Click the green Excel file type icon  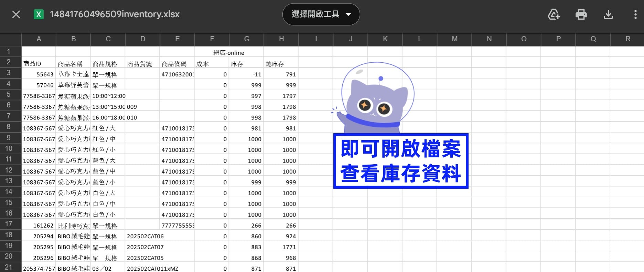coord(39,14)
